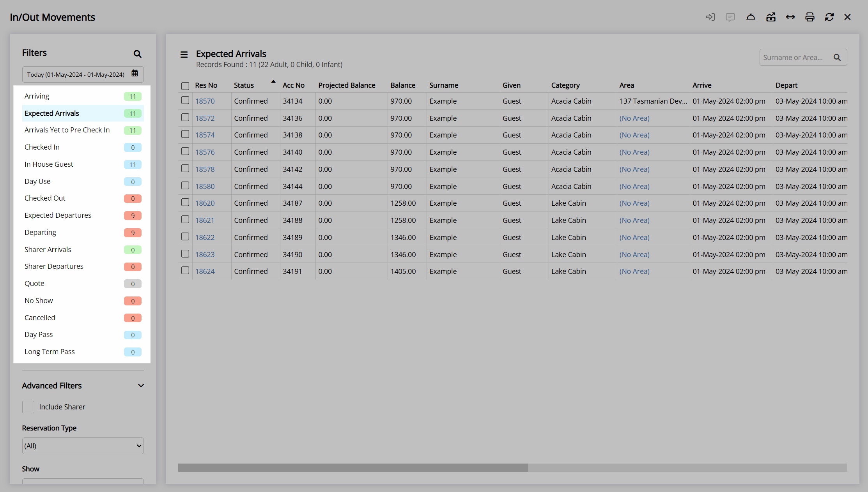This screenshot has width=868, height=492.
Task: Refresh the In/Out Movements list
Action: tap(829, 17)
